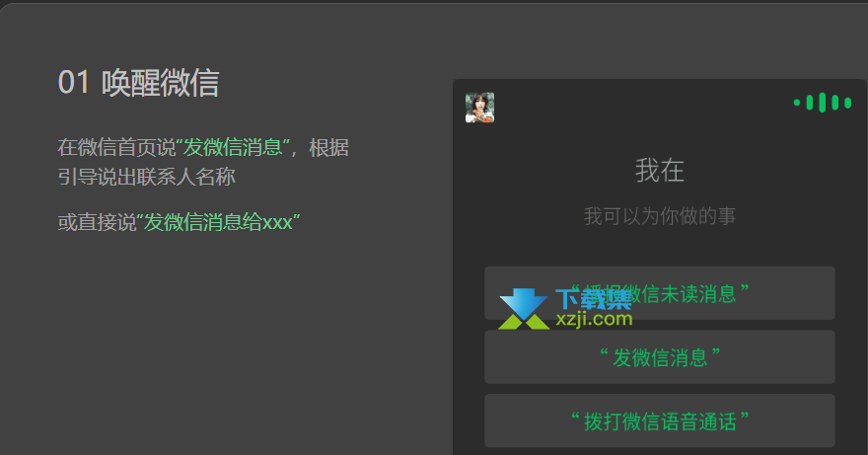The width and height of the screenshot is (868, 455).
Task: Click the user avatar photo thumbnail
Action: click(x=479, y=108)
